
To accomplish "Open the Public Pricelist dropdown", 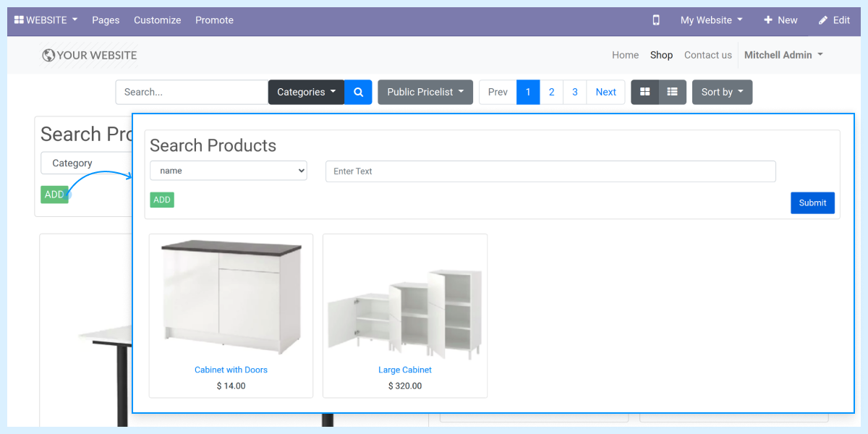I will click(425, 92).
